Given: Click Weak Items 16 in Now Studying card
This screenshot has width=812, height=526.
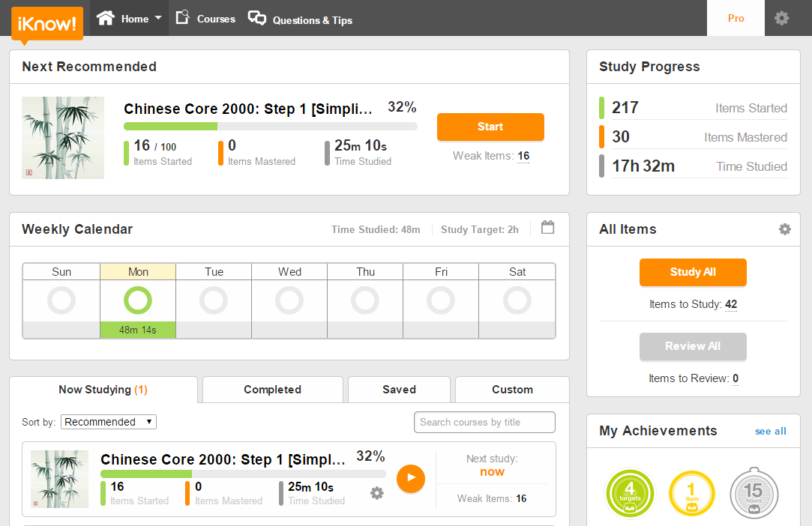Looking at the screenshot, I should pos(491,498).
